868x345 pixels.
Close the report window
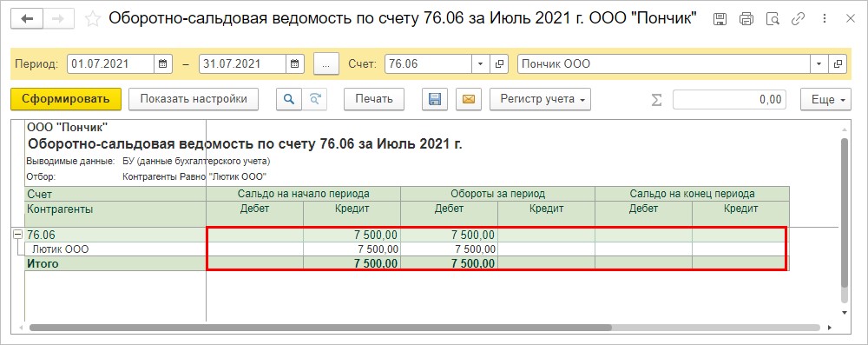click(x=851, y=19)
